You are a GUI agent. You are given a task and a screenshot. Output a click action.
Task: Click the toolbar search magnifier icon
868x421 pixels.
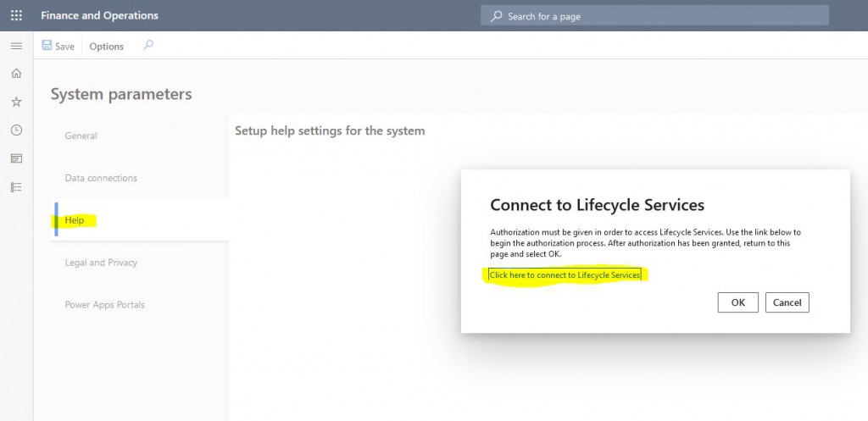pos(147,46)
